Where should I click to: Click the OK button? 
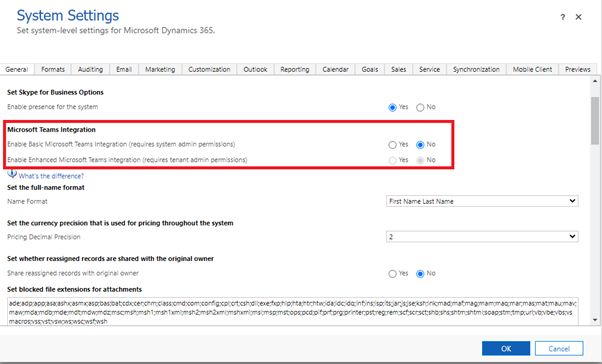[x=506, y=349]
